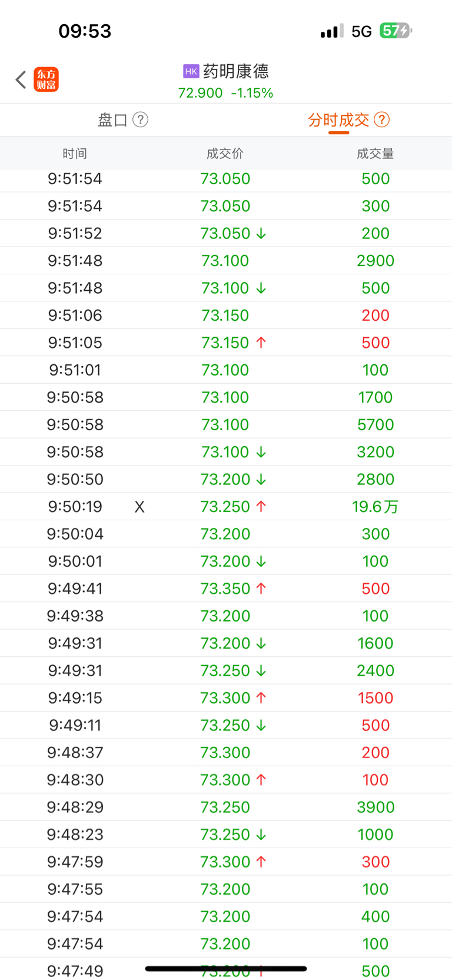452x980 pixels.
Task: Tap the 成交量 column header
Action: pyautogui.click(x=375, y=154)
